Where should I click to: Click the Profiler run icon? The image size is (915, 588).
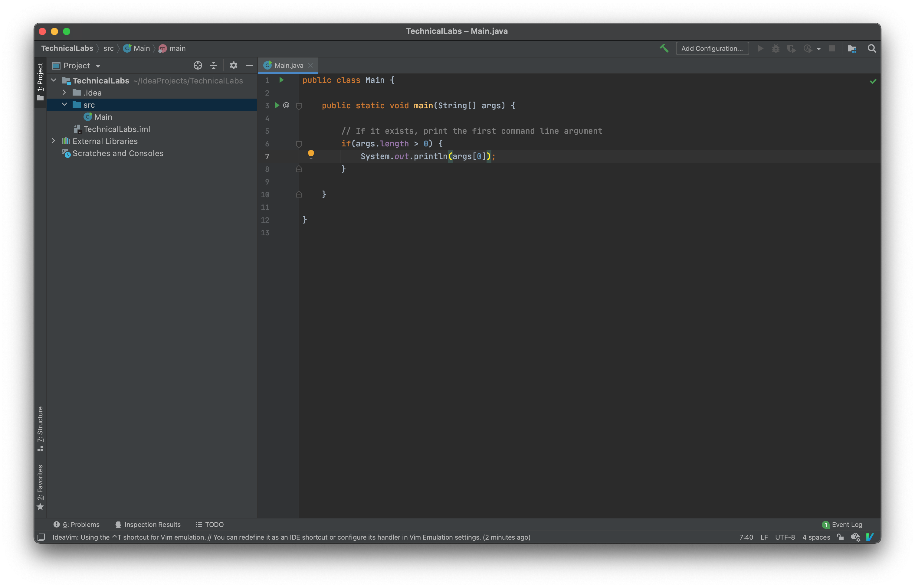[807, 48]
